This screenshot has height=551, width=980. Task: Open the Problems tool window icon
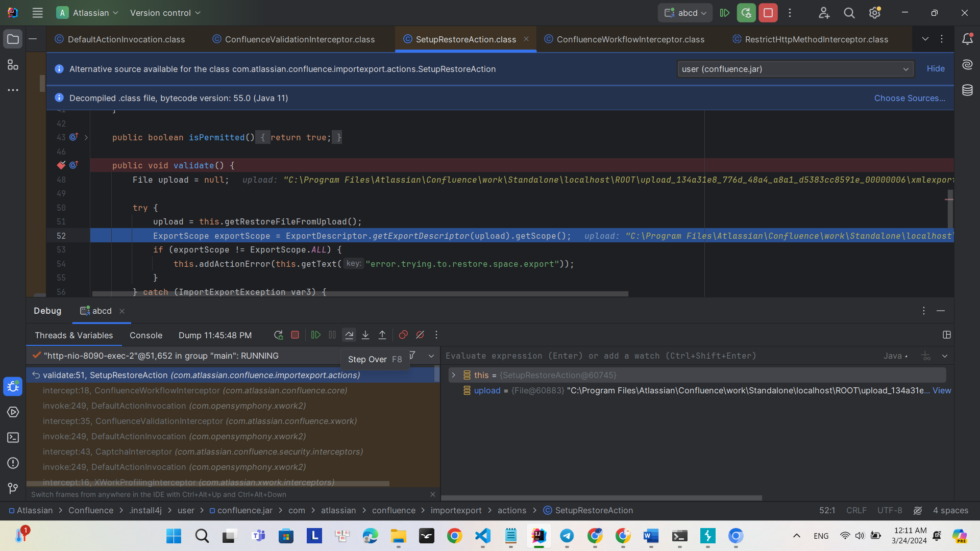click(x=13, y=463)
